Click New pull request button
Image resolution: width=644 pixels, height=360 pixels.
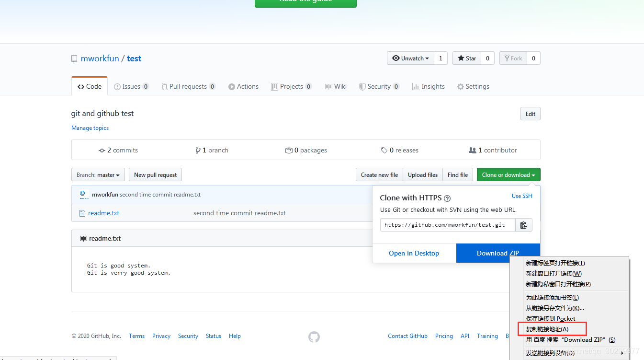click(156, 175)
